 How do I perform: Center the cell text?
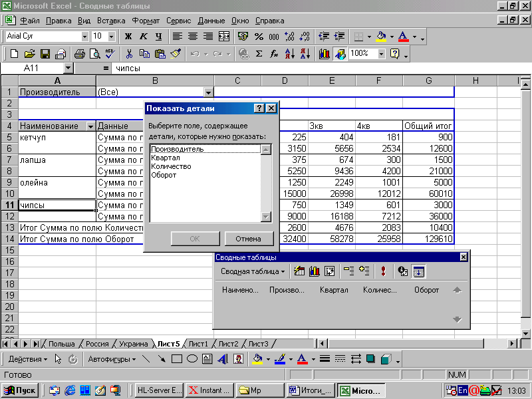pos(193,37)
